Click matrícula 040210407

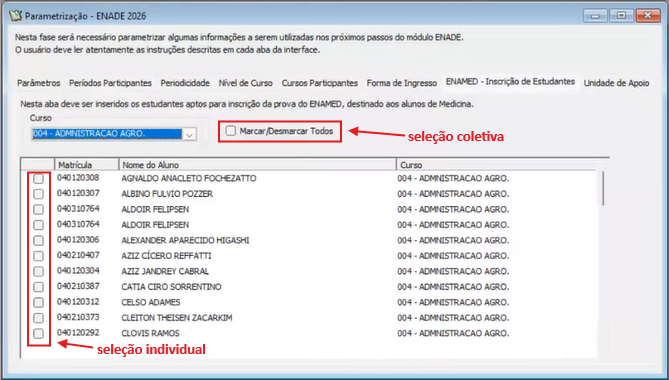pos(78,255)
